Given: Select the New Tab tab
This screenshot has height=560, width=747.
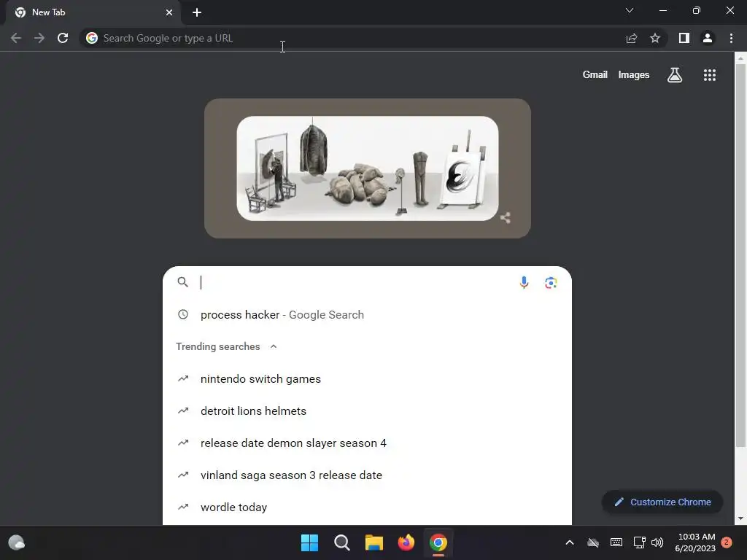Looking at the screenshot, I should click(93, 12).
